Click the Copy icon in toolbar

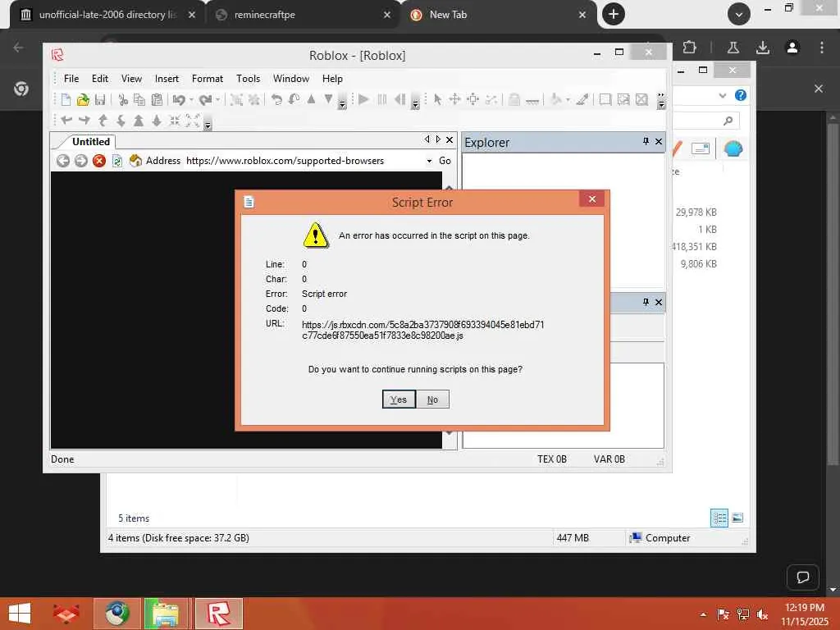click(x=139, y=99)
